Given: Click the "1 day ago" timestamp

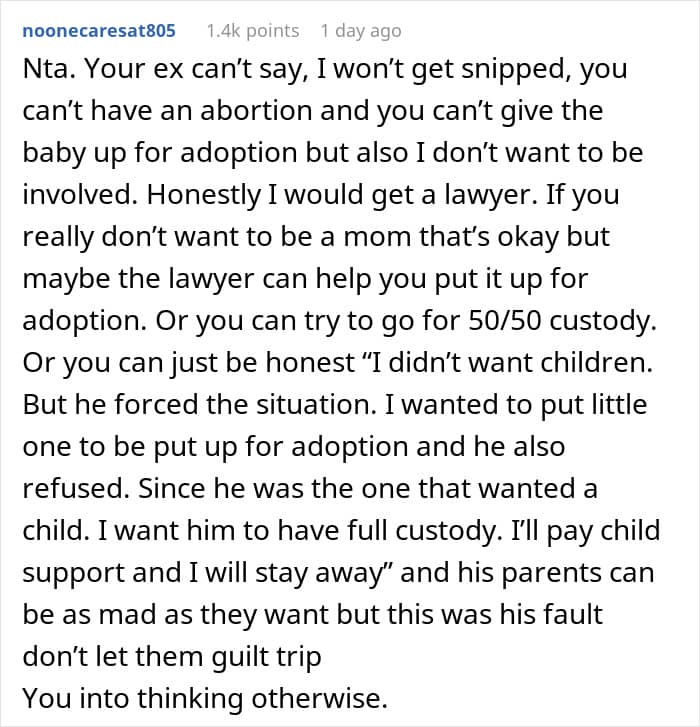Looking at the screenshot, I should (361, 31).
